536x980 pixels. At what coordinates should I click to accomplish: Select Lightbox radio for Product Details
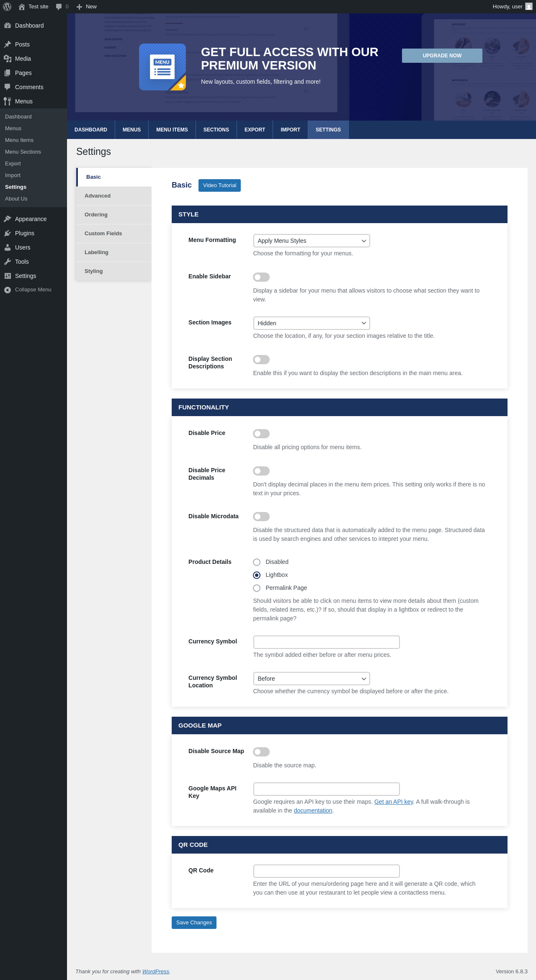coord(257,575)
